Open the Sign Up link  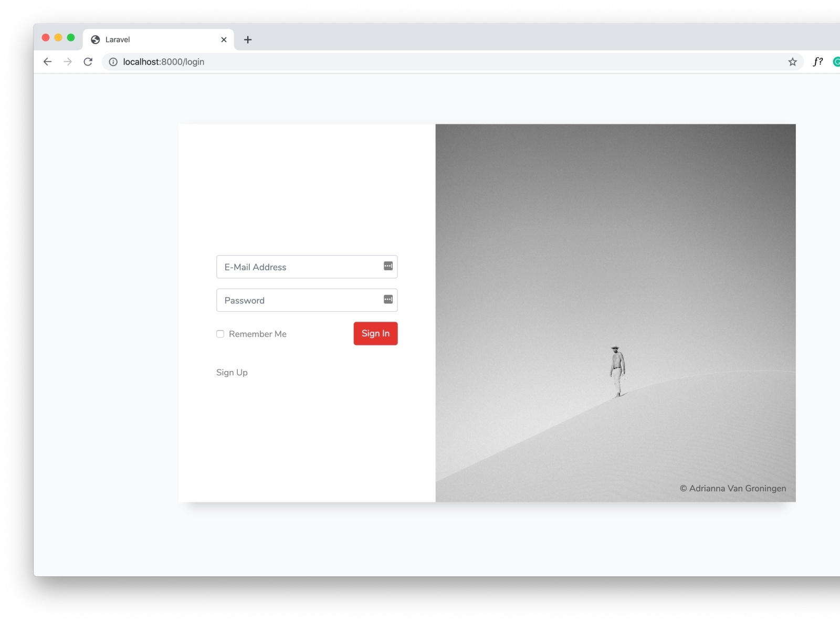[x=232, y=373]
